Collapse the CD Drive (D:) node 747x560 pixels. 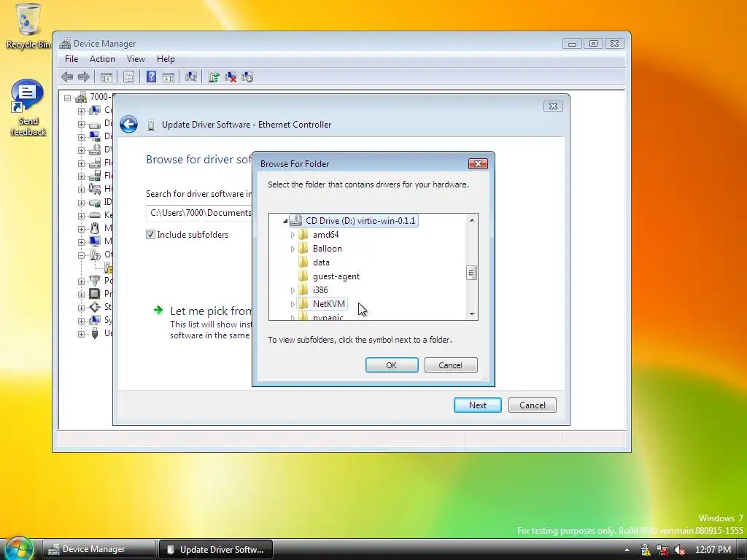[x=285, y=221]
